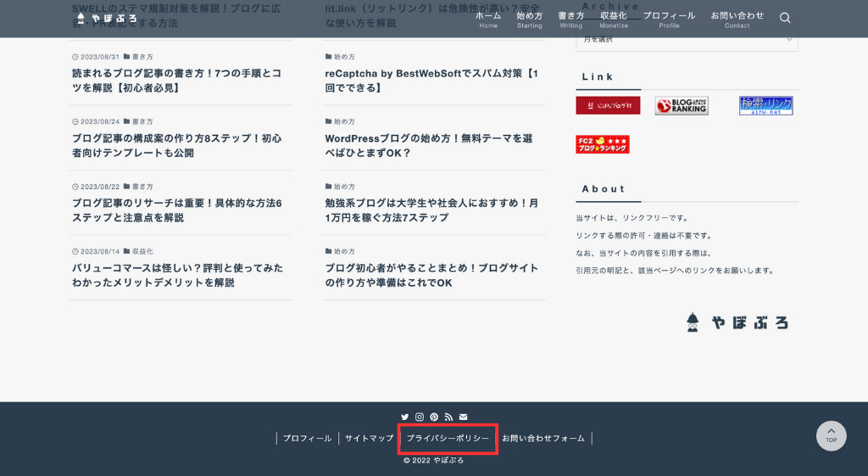Select text 当サイトは、リンクフリーです。

[x=632, y=218]
